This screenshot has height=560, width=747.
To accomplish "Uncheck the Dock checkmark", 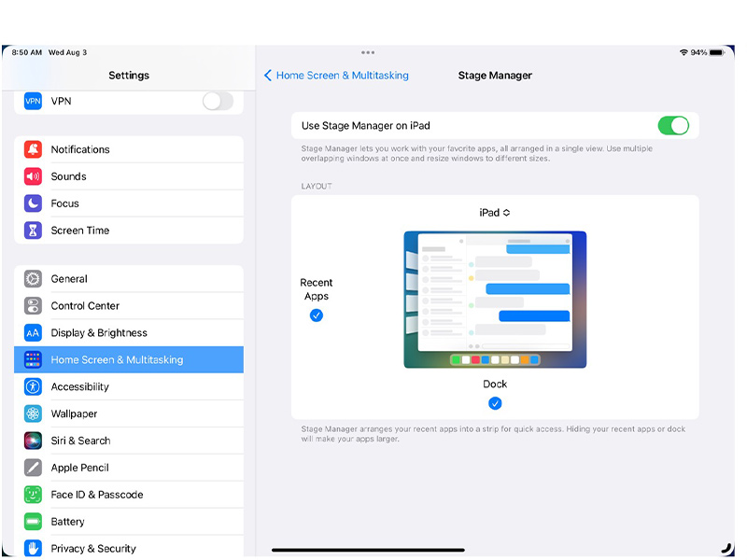I will point(495,404).
